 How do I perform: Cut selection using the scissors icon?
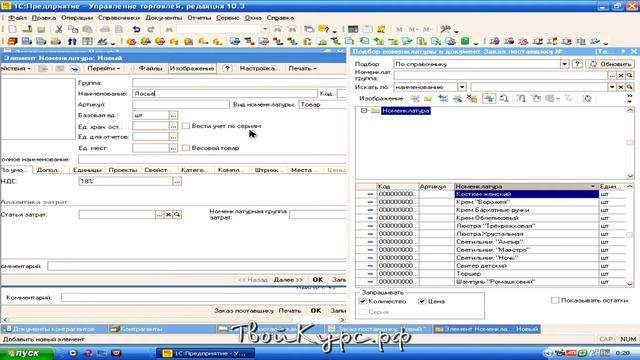59,29
